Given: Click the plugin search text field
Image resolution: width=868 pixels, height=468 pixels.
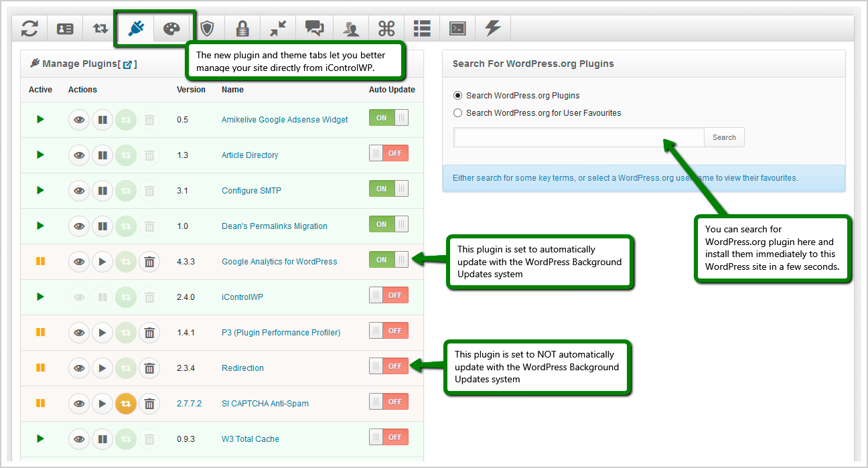Looking at the screenshot, I should tap(579, 137).
